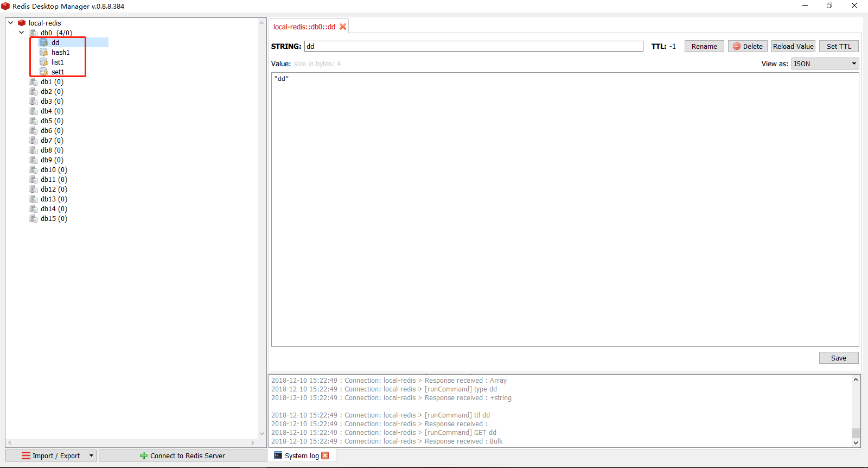Collapse the local-redis connection tree
The image size is (868, 468).
10,23
